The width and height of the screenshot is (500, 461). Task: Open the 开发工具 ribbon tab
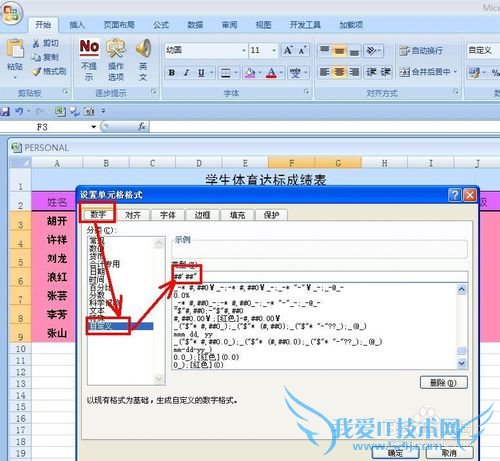pyautogui.click(x=305, y=25)
